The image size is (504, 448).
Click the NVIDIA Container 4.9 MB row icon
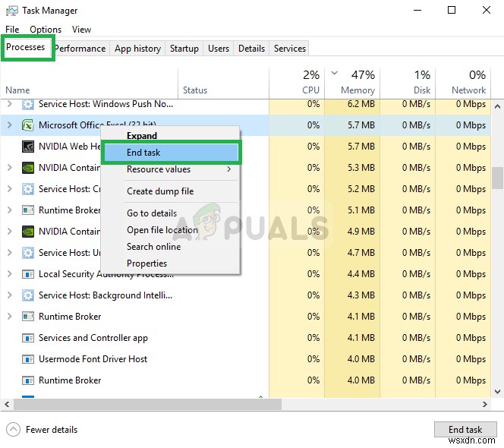tap(28, 232)
